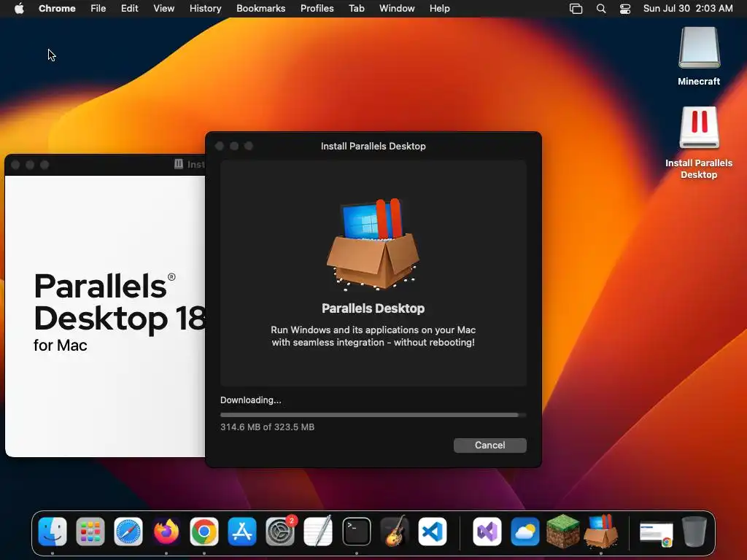747x560 pixels.
Task: Open Safari from the Dock
Action: [x=128, y=532]
